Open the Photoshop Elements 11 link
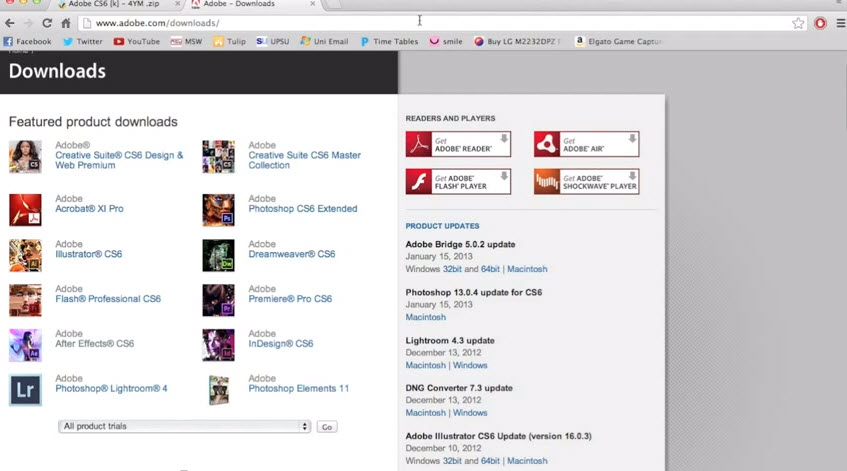The image size is (847, 471). 299,388
